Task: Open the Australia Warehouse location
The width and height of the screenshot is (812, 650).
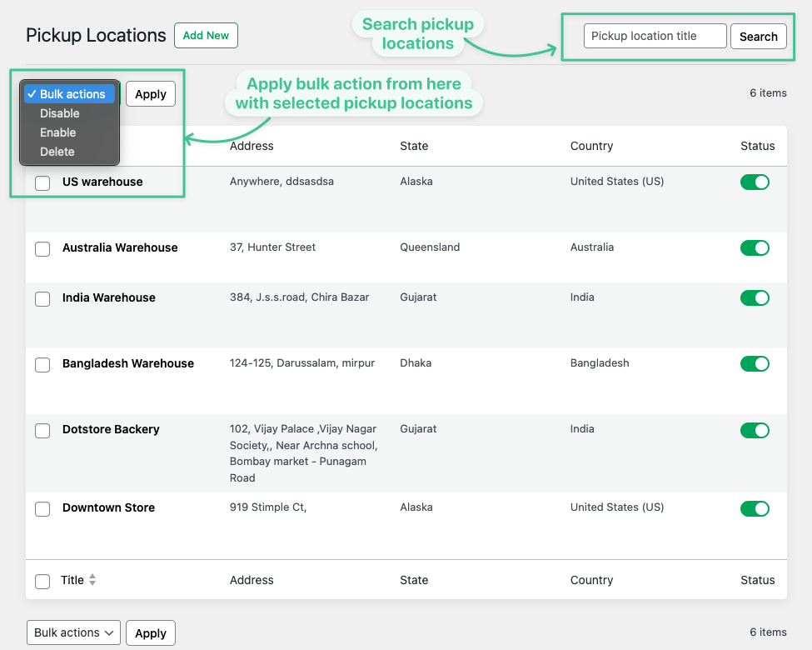Action: (x=120, y=247)
